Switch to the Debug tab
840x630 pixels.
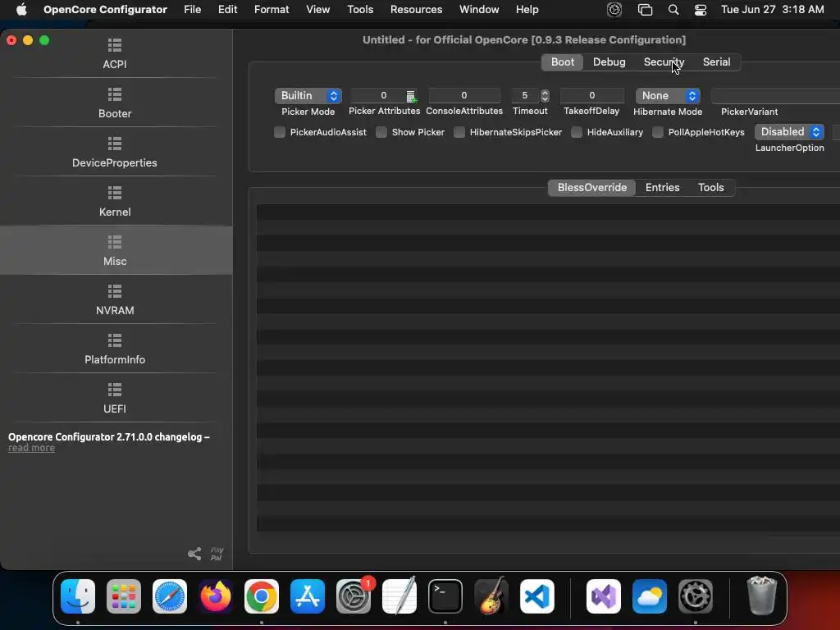pos(609,62)
